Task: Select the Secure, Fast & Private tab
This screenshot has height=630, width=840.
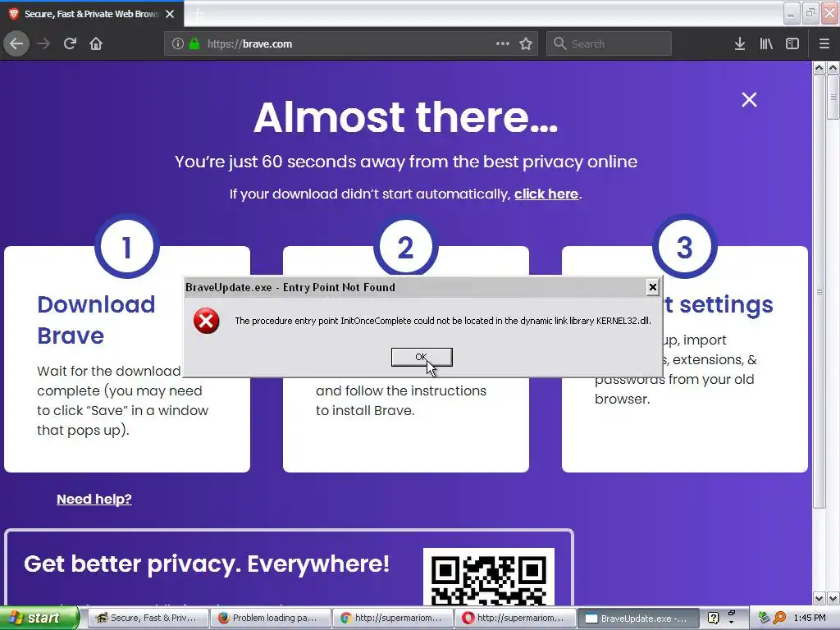Action: [x=92, y=14]
